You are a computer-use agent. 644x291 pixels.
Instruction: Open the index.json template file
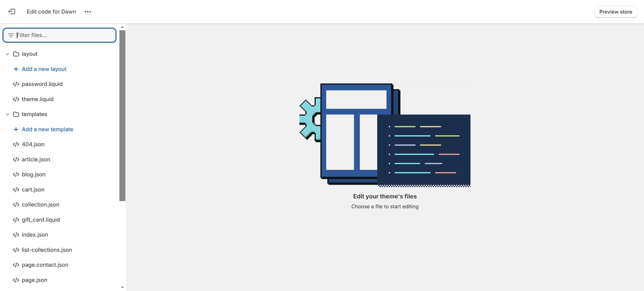35,234
